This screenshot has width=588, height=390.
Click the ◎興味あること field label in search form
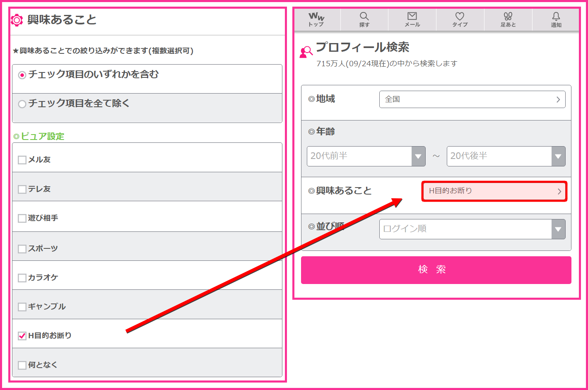click(x=340, y=191)
